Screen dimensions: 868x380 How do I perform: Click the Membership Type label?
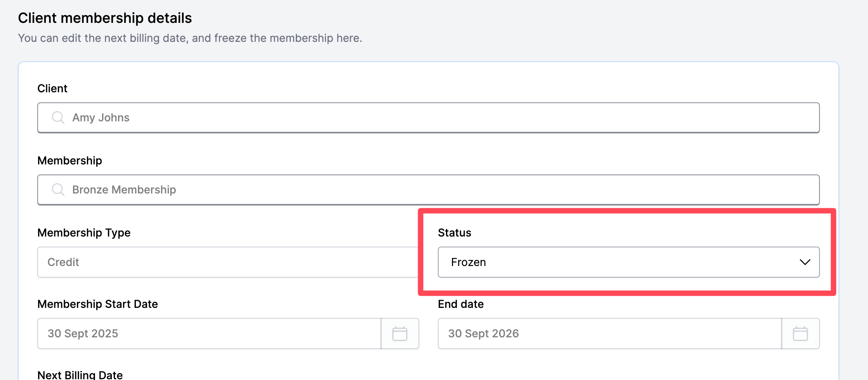84,233
